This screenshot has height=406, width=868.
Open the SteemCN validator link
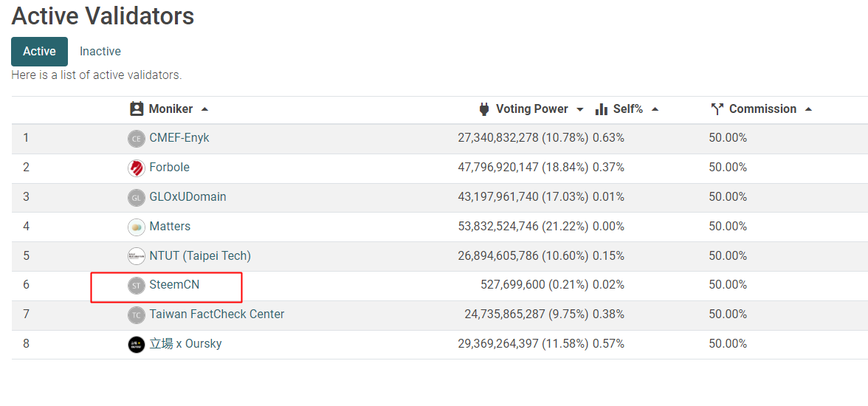[x=174, y=285]
